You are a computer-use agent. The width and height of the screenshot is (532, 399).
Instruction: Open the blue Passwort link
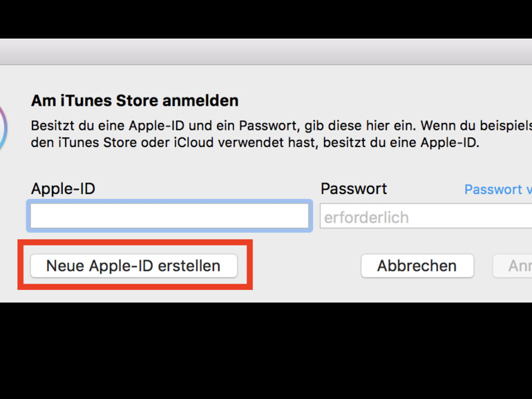tap(497, 189)
